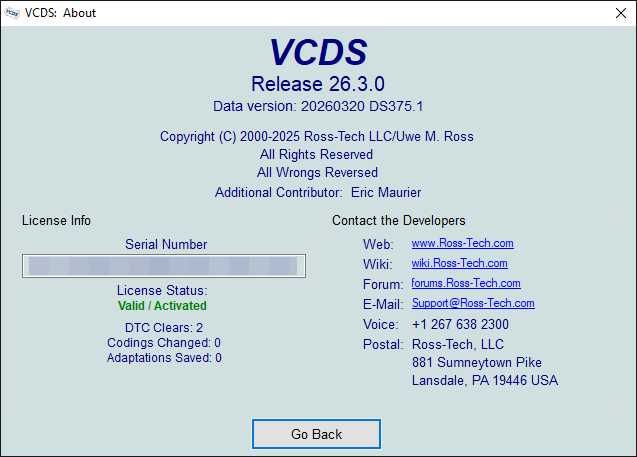
Task: Click Data version 20260320 DS375.1 text
Action: 318,106
